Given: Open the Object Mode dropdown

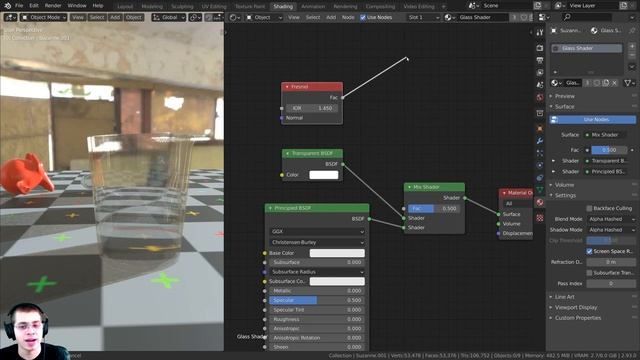Looking at the screenshot, I should coord(44,18).
